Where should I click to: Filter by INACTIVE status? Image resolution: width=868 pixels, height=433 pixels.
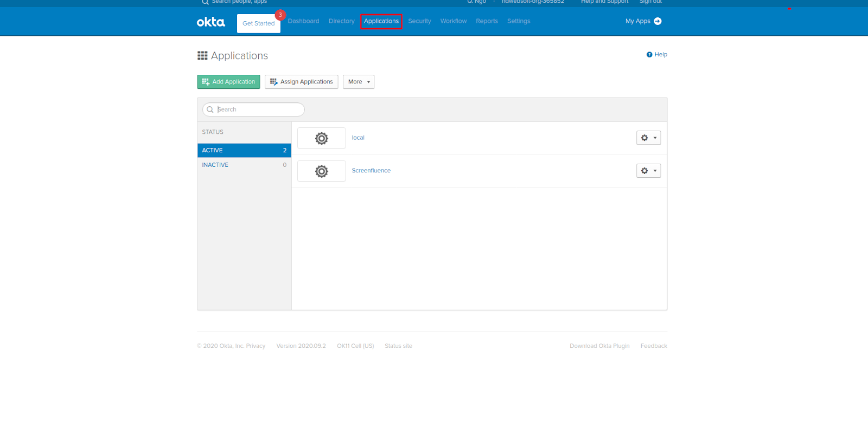click(x=244, y=165)
